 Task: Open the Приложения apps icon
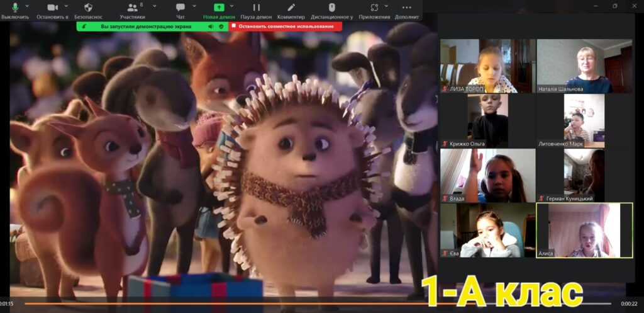coord(374,8)
